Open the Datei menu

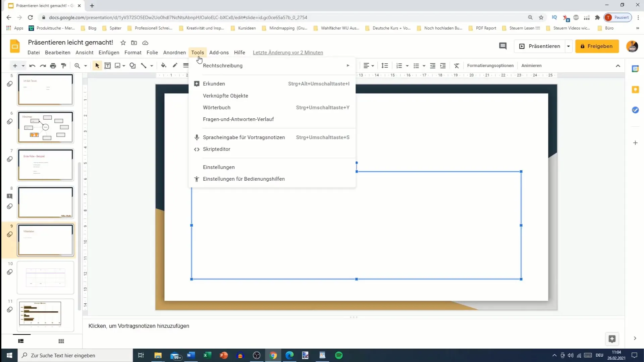pos(34,53)
